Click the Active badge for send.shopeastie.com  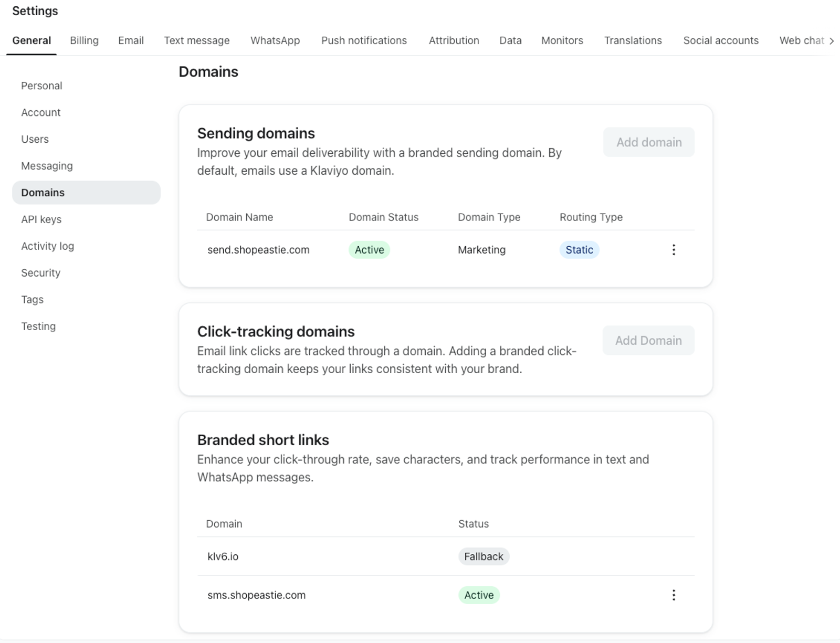coord(369,250)
